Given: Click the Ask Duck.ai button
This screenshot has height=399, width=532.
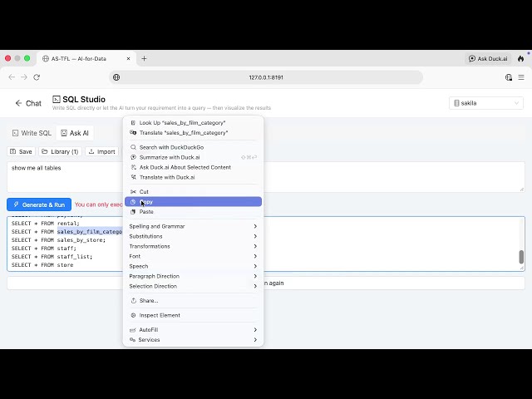Looking at the screenshot, I should click(x=488, y=59).
